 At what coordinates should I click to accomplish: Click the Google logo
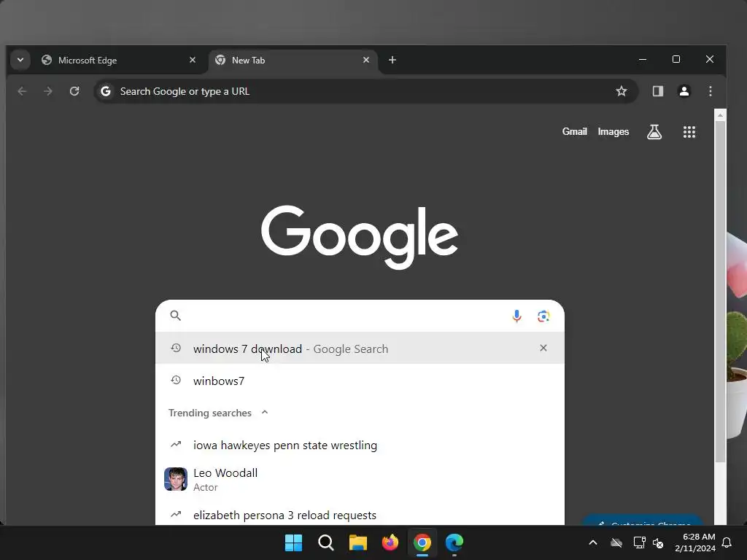coord(360,237)
